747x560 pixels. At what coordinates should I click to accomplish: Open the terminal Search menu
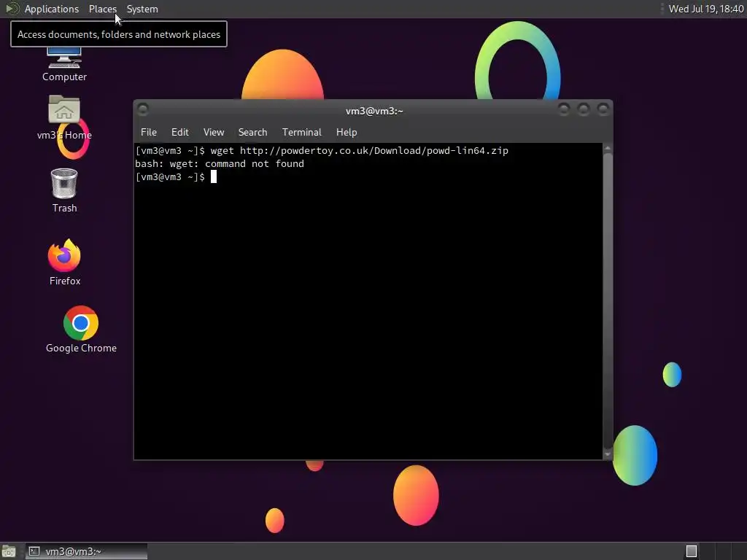point(252,132)
